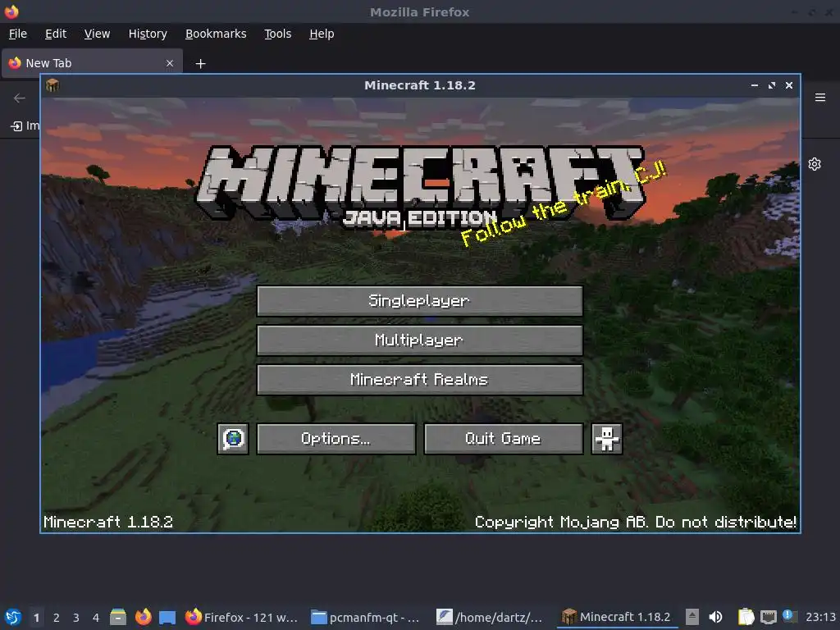The height and width of the screenshot is (630, 840).
Task: Minimize the Minecraft window
Action: pos(755,85)
